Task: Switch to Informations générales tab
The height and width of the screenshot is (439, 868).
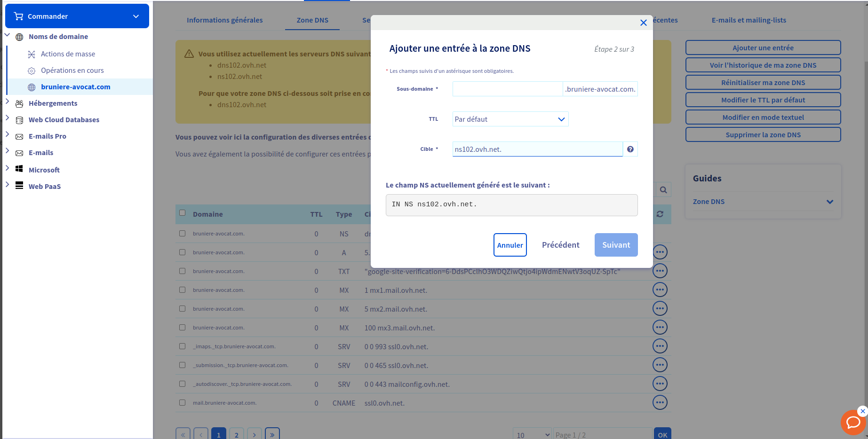Action: (224, 20)
